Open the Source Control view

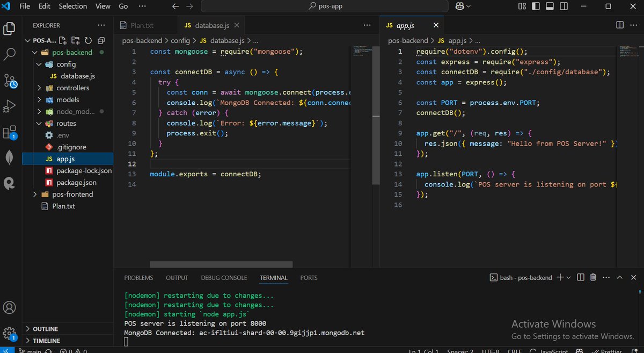pos(10,81)
